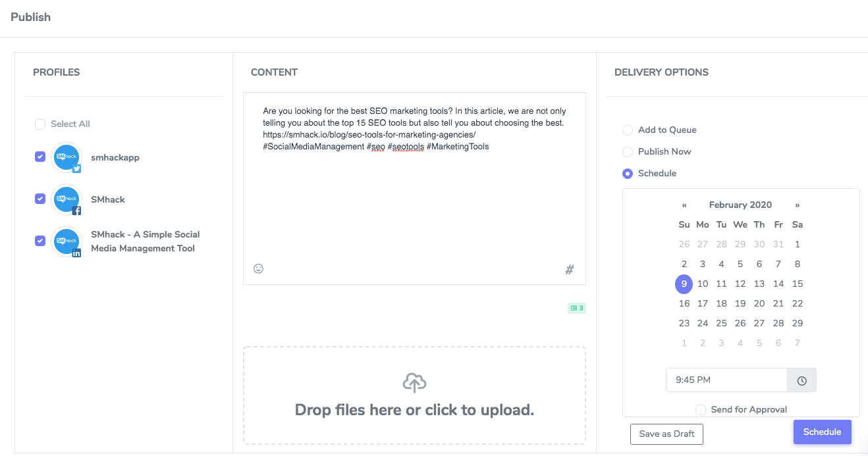Go to next month in calendar
This screenshot has height=456, width=868.
tap(798, 205)
